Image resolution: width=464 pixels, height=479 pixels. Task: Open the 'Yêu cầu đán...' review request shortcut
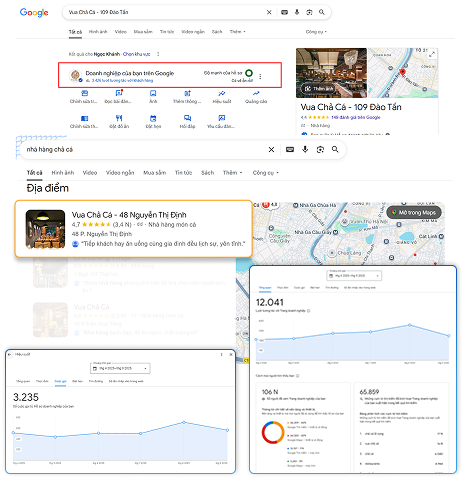pos(221,122)
